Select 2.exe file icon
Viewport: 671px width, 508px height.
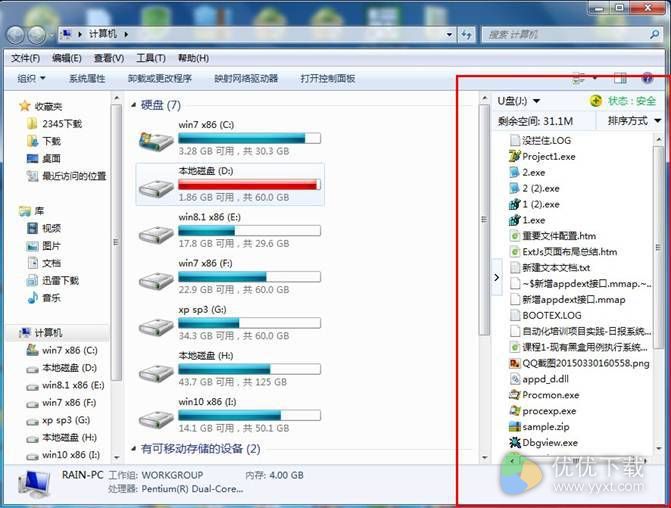(x=514, y=172)
